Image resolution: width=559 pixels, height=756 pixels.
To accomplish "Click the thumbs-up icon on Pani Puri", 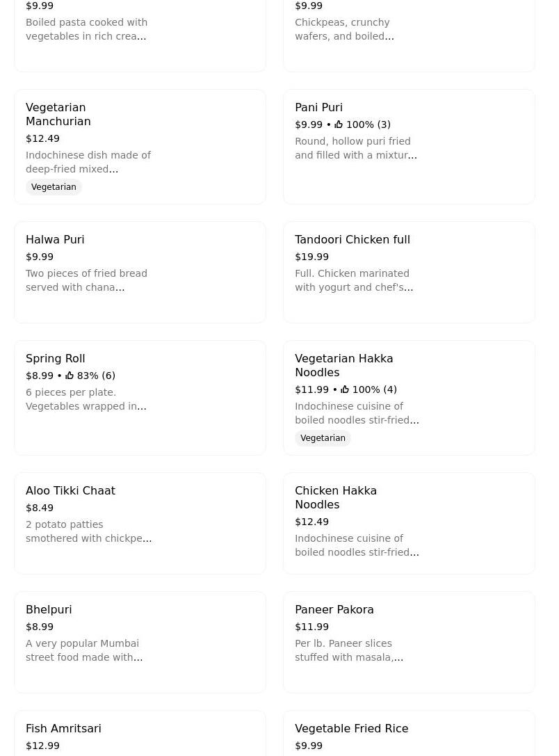I will [339, 124].
